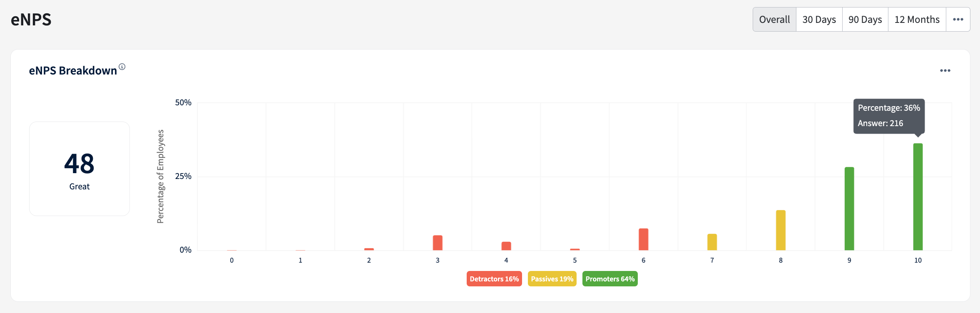Click the red bar for score 4

pos(506,246)
